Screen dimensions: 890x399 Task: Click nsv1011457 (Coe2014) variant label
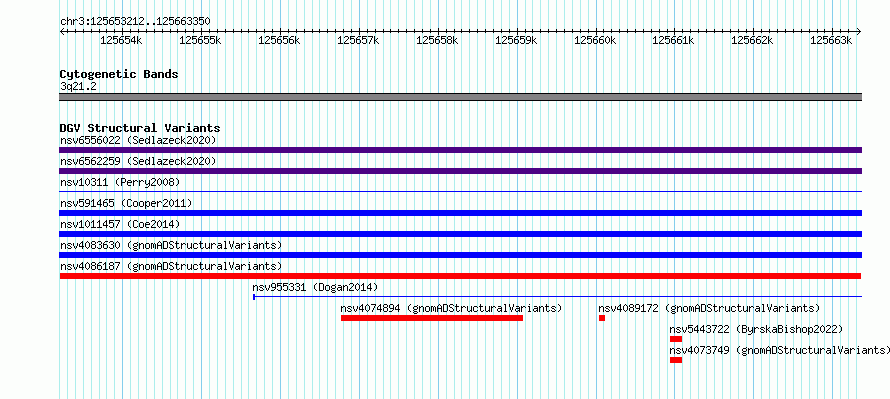pos(120,224)
